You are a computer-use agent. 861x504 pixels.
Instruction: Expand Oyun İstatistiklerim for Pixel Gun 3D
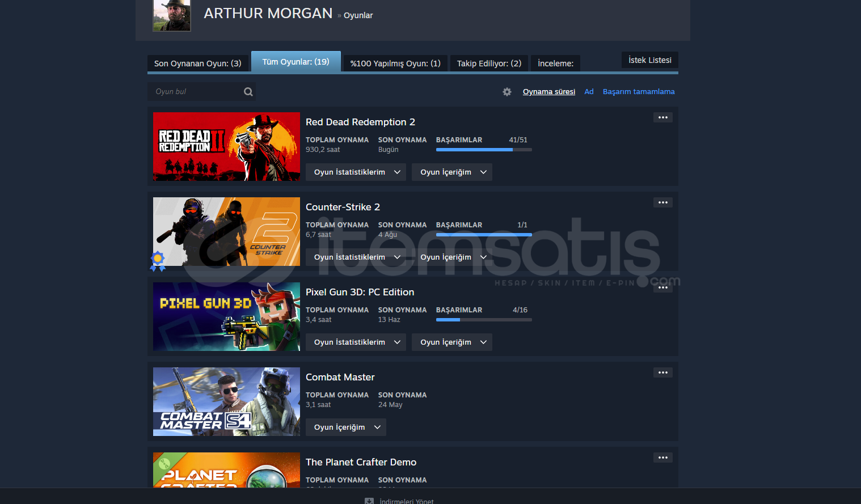click(x=356, y=342)
